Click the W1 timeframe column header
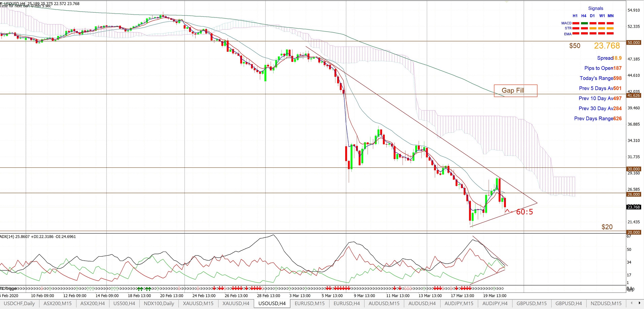Viewport: 644px width, 309px height. click(602, 16)
